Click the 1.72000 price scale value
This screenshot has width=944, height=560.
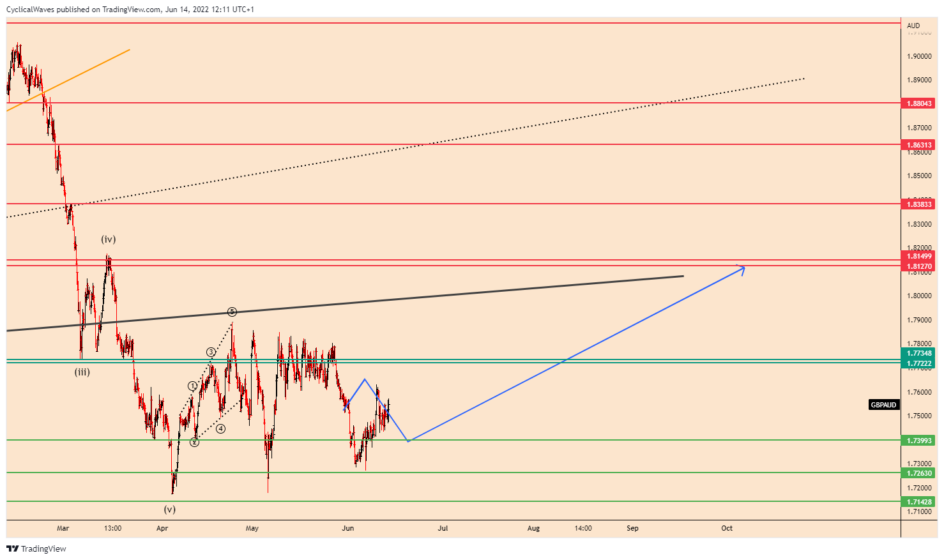point(919,488)
